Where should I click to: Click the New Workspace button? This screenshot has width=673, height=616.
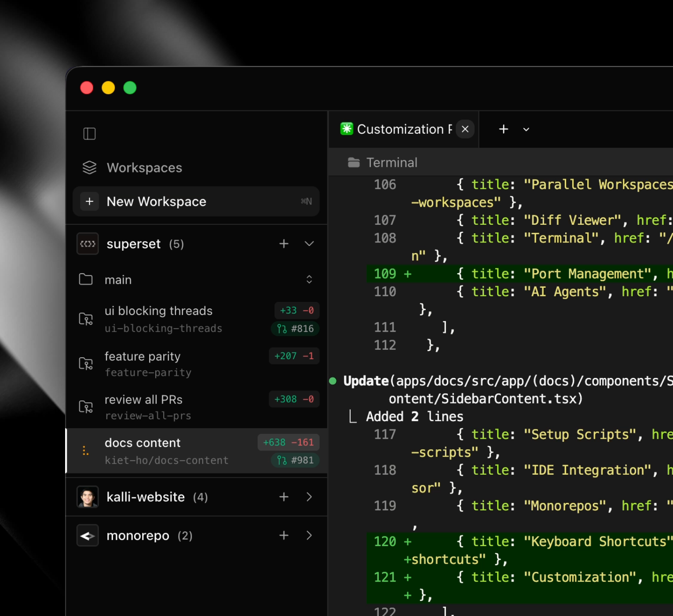coord(196,202)
